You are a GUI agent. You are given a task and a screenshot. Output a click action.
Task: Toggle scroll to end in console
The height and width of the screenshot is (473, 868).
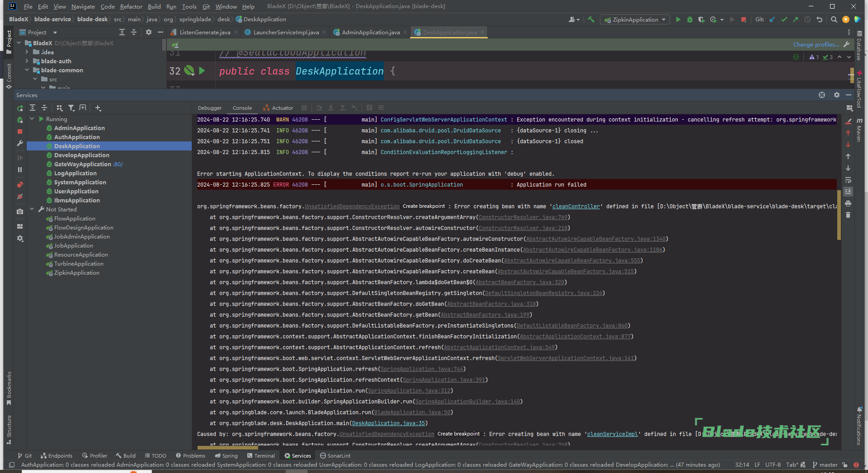848,192
